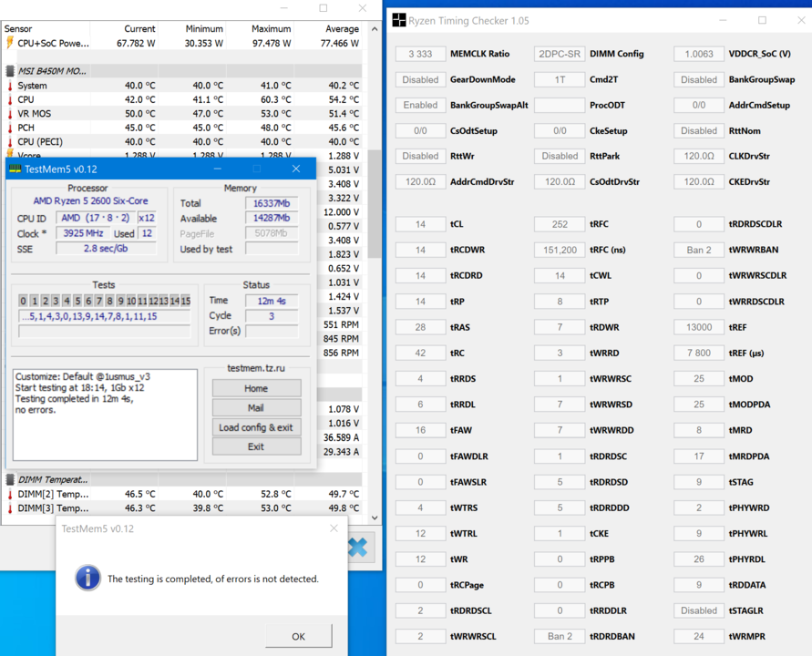The width and height of the screenshot is (812, 656).
Task: Click the tWRWRBAN field showing Ban 2
Action: point(699,250)
